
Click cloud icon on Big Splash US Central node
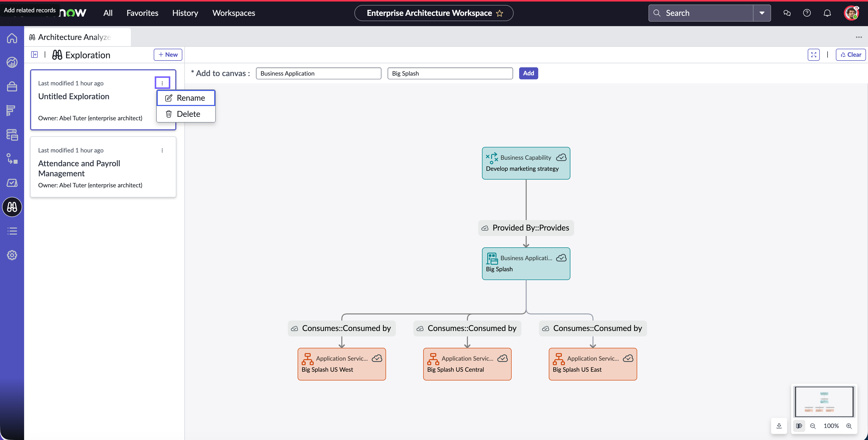click(x=502, y=358)
